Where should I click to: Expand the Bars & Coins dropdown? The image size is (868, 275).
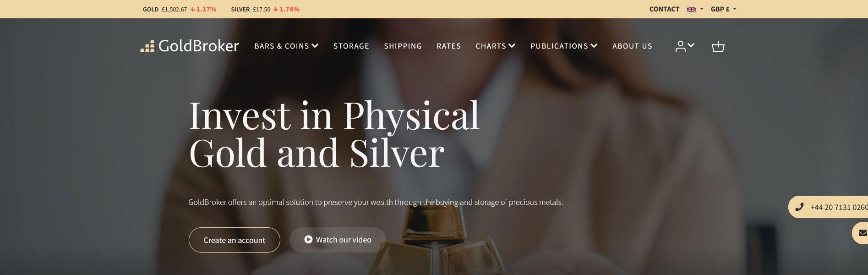(x=286, y=46)
